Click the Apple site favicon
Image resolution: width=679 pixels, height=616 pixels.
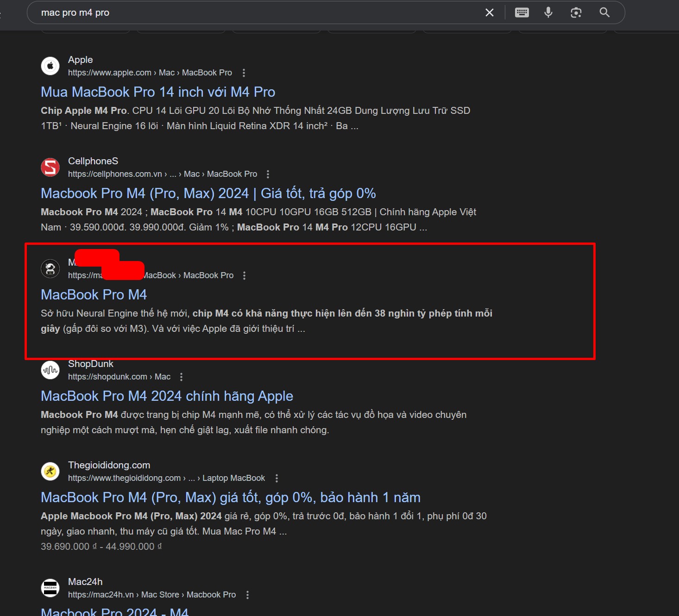click(x=50, y=66)
